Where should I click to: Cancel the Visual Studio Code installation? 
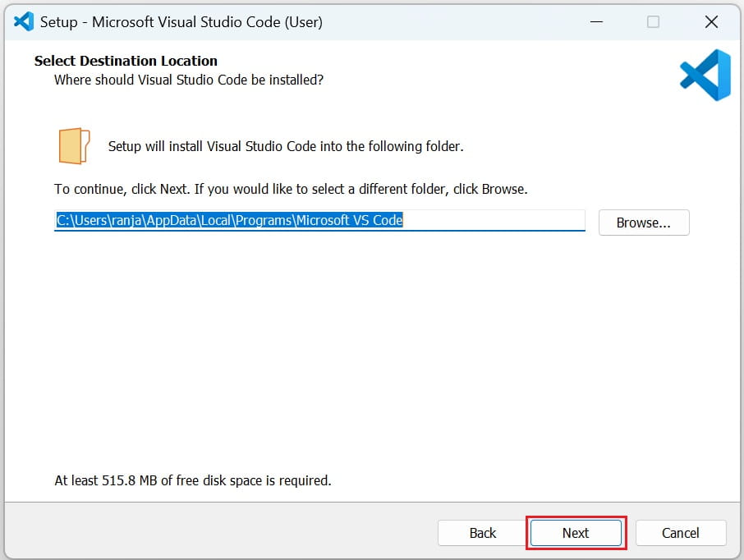(x=681, y=533)
